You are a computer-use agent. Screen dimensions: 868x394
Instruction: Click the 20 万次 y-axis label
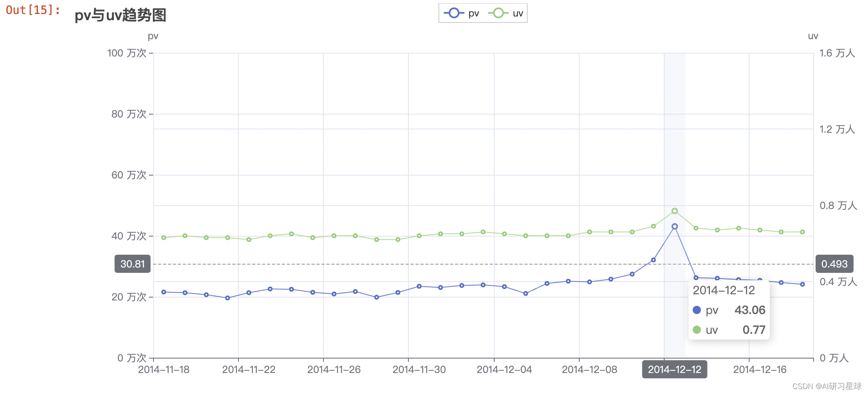click(129, 297)
